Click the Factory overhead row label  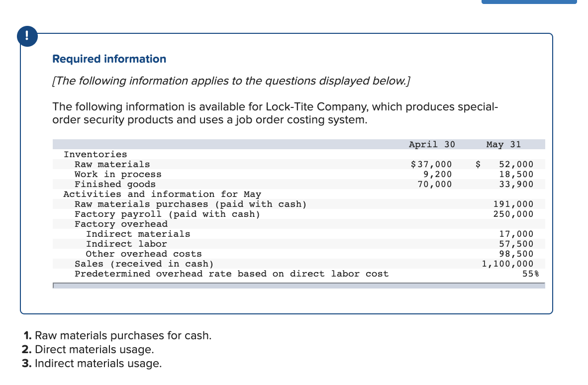[121, 224]
